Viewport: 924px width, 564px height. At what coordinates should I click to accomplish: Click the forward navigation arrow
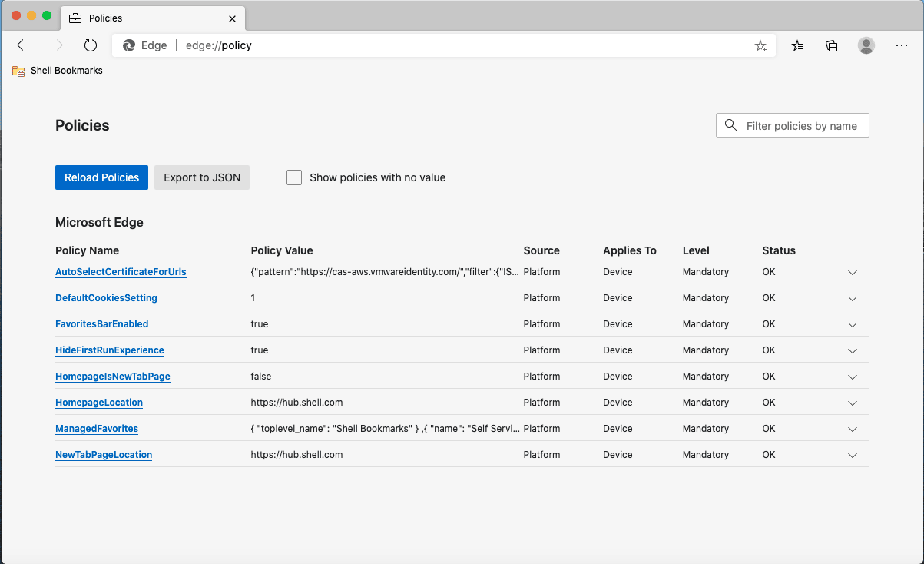coord(57,45)
